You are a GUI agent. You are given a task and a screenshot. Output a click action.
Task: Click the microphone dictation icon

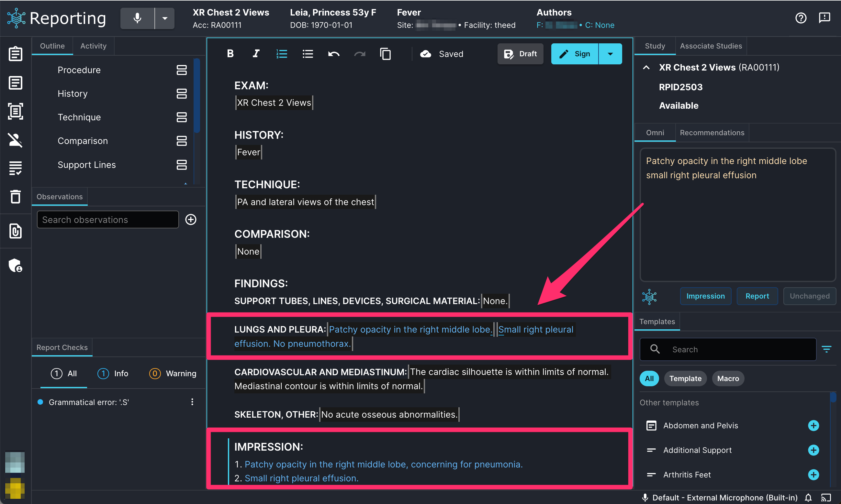(x=137, y=18)
